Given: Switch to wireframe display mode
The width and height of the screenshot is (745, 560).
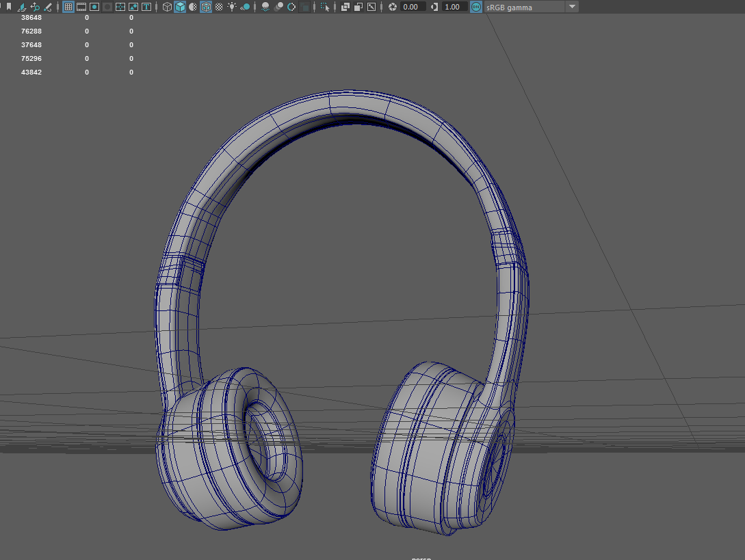Looking at the screenshot, I should tap(167, 7).
